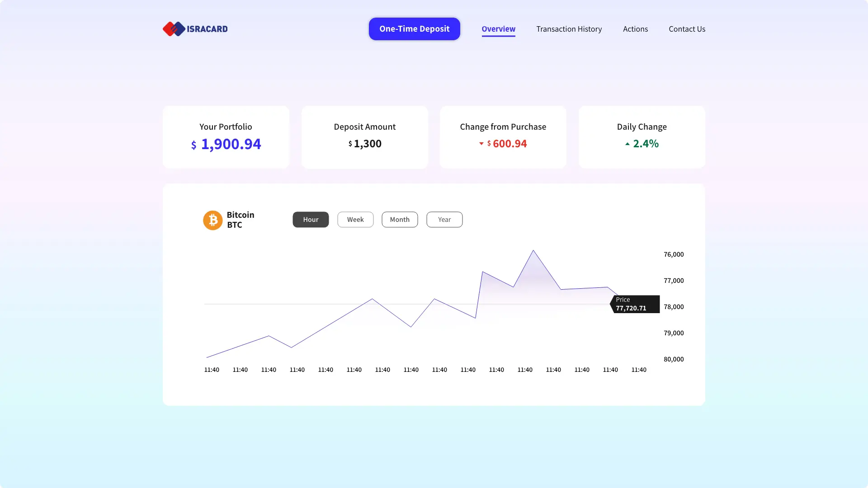
Task: Switch chart to Year range
Action: click(444, 220)
